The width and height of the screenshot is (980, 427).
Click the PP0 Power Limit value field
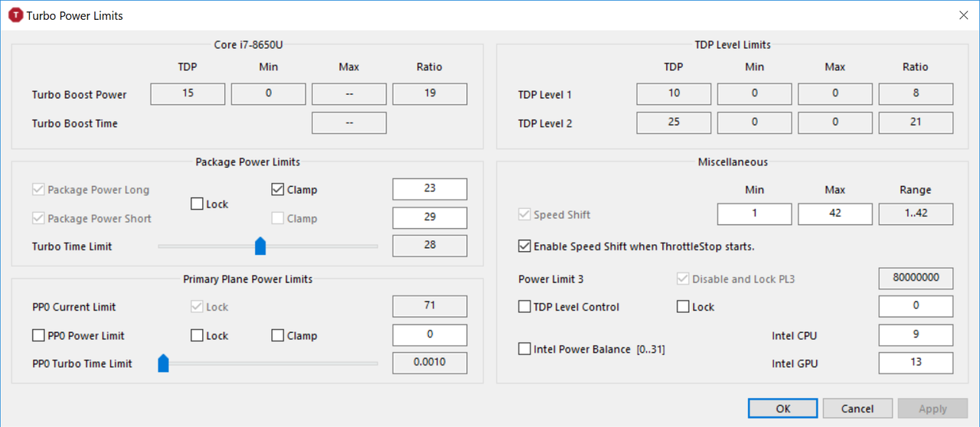(430, 334)
